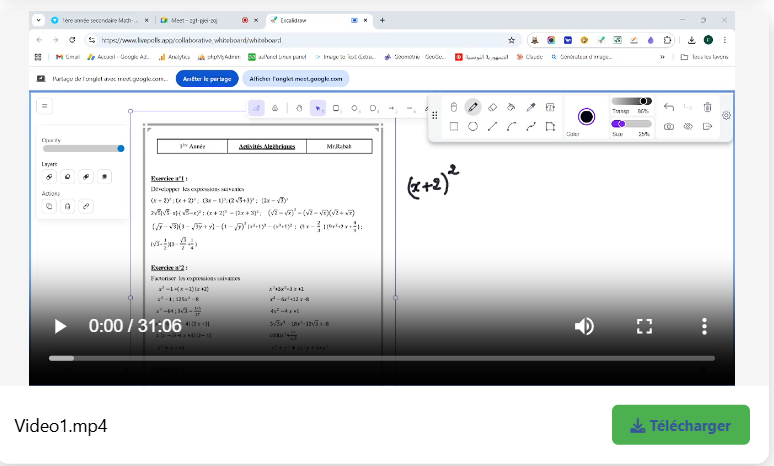Enter fullscreen video mode

tap(645, 326)
